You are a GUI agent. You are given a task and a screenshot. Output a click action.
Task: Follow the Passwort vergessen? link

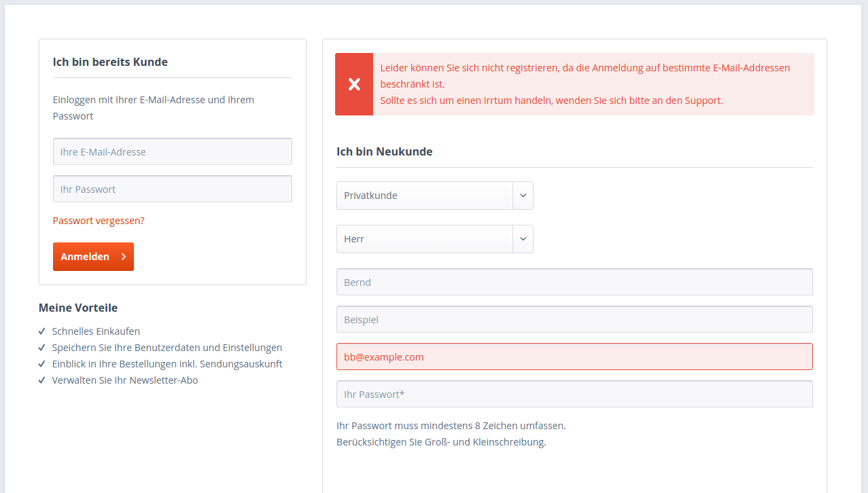(99, 221)
